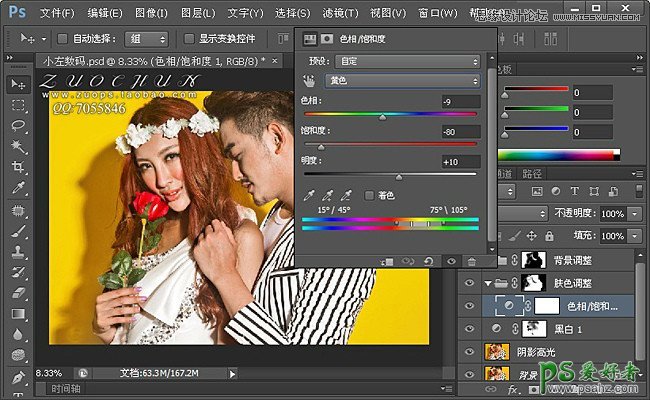Click the 色相 hue value field
Viewport: 650px width, 400px height.
coord(459,102)
